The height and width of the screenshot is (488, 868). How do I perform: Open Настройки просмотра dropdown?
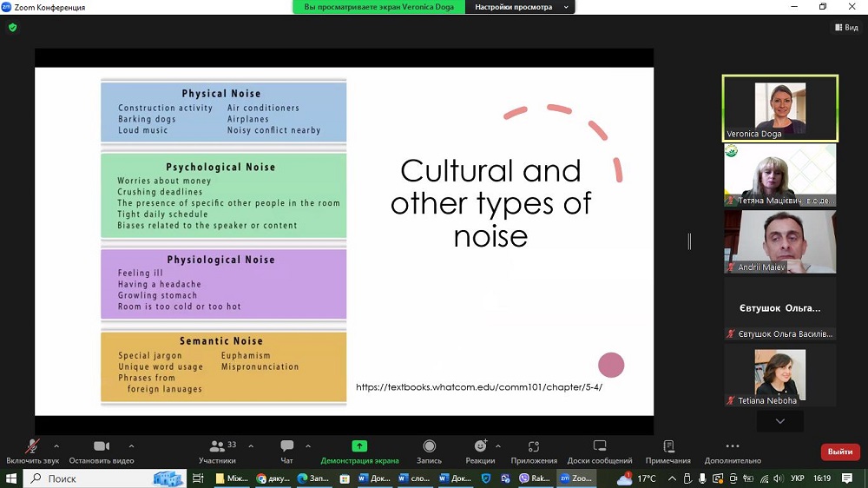point(520,7)
